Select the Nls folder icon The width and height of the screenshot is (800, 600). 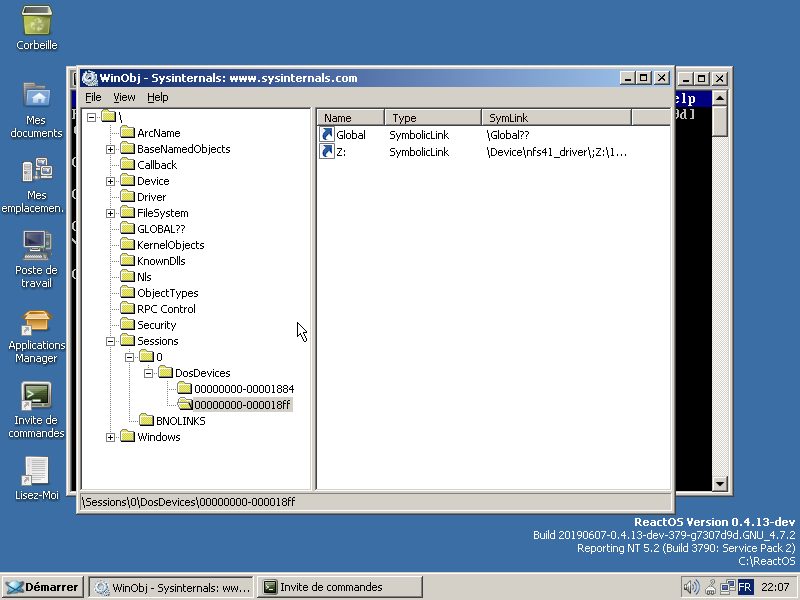pos(127,277)
